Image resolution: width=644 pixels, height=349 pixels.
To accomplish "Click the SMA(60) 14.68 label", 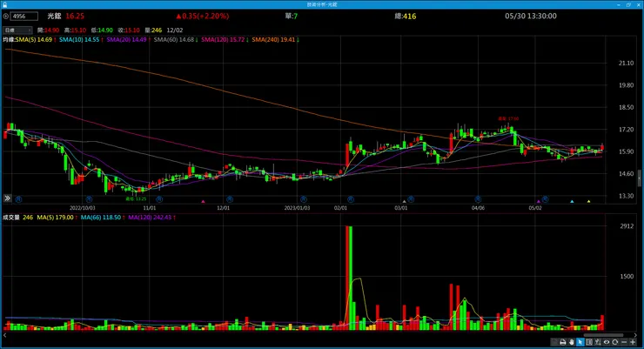I will tap(174, 40).
